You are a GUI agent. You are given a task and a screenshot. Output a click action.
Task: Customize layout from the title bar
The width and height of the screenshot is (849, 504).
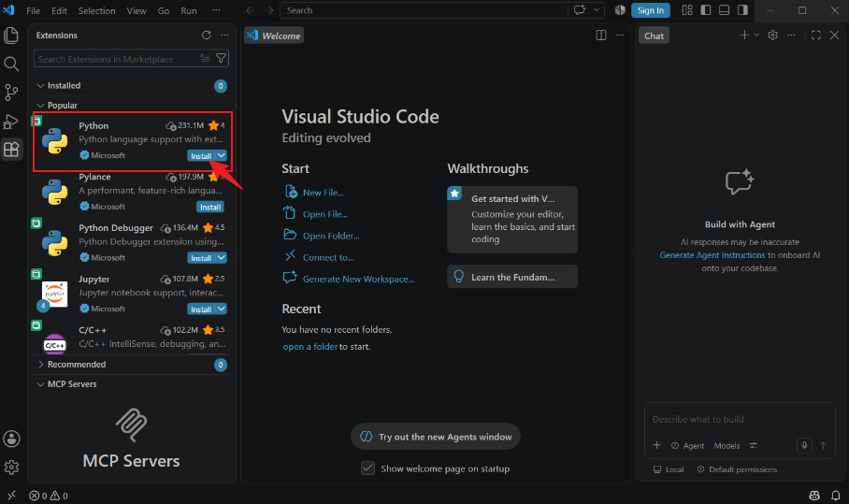tap(687, 10)
